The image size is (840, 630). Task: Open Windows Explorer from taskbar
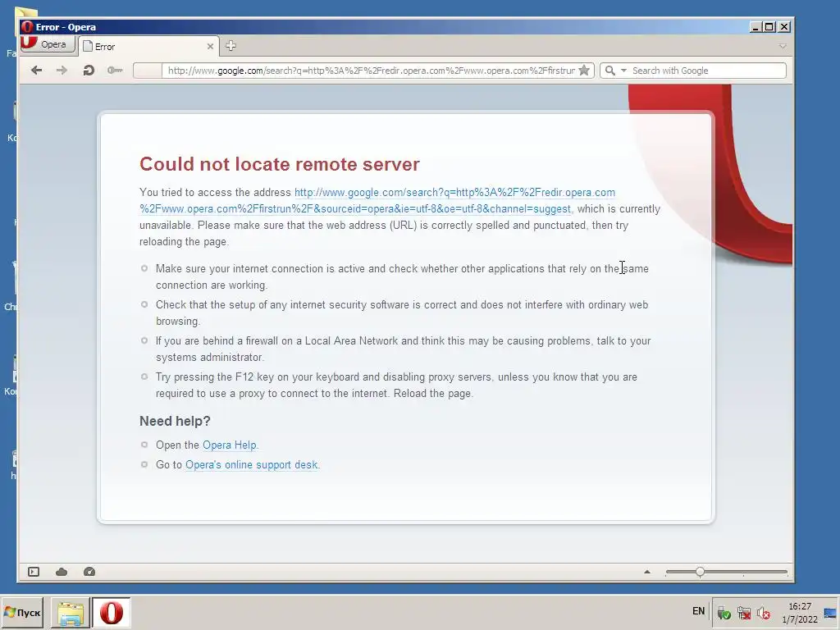click(x=71, y=613)
